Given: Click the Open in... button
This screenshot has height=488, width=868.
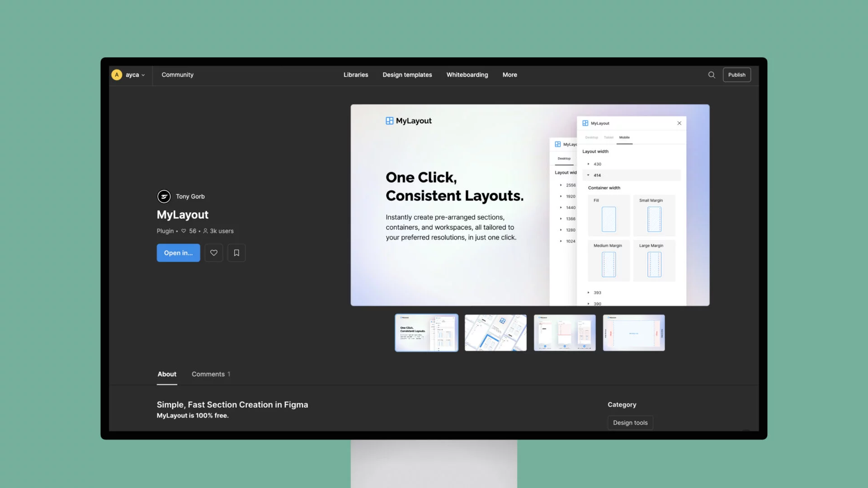Looking at the screenshot, I should [178, 253].
